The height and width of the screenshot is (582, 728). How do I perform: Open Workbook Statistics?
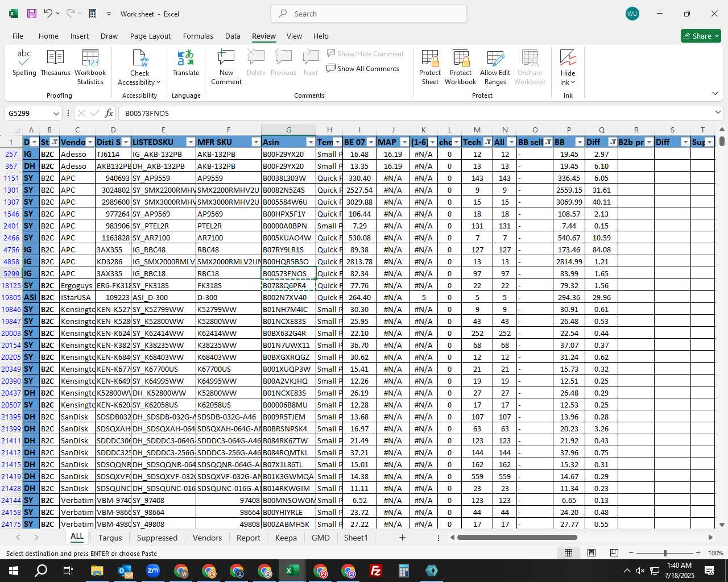(x=90, y=68)
